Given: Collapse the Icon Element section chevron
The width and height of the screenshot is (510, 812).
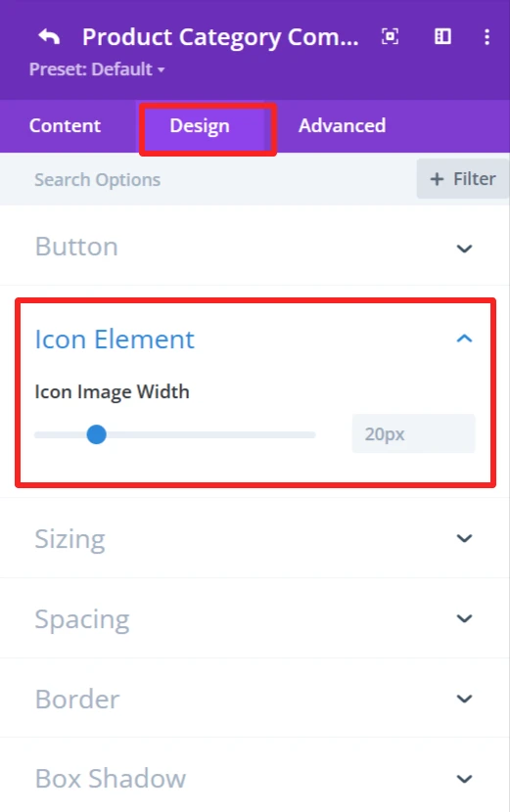Looking at the screenshot, I should [464, 338].
